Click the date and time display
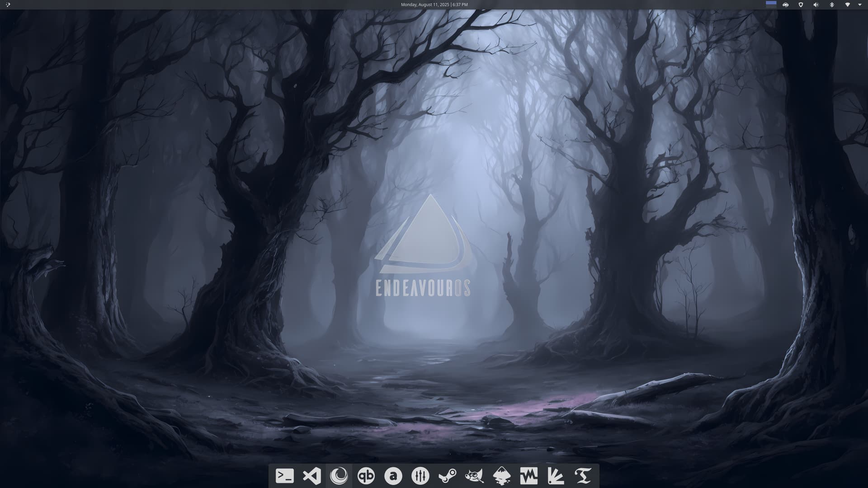Image resolution: width=868 pixels, height=488 pixels. 434,5
